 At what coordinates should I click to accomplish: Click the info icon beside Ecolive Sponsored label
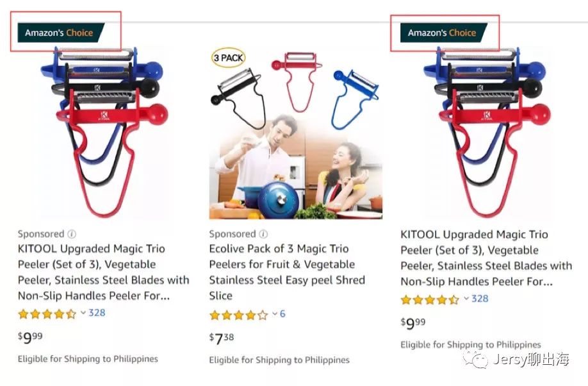(x=263, y=234)
